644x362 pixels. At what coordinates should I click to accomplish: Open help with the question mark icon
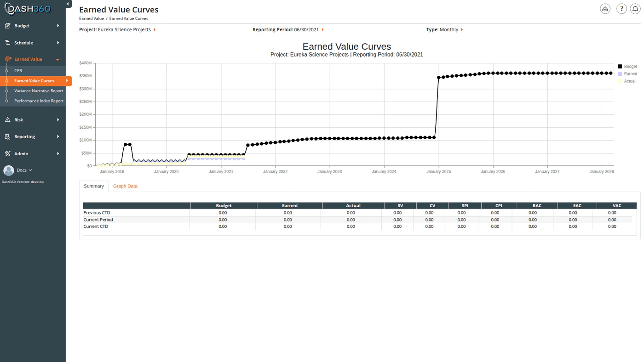coord(621,8)
